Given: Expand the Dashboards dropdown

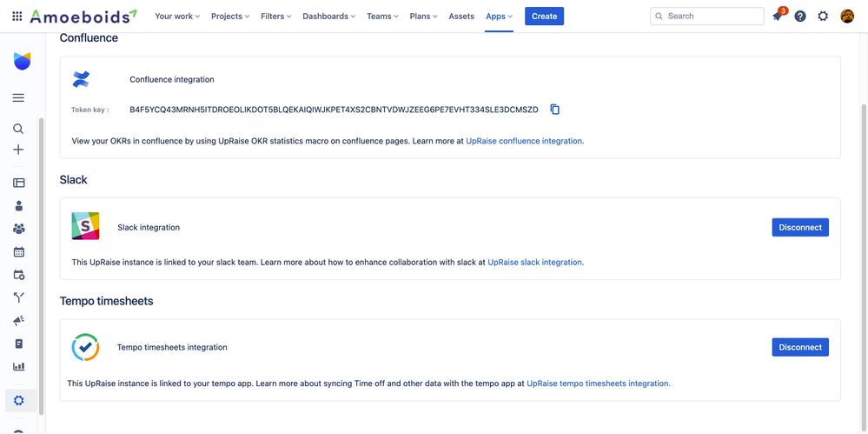Looking at the screenshot, I should [328, 16].
